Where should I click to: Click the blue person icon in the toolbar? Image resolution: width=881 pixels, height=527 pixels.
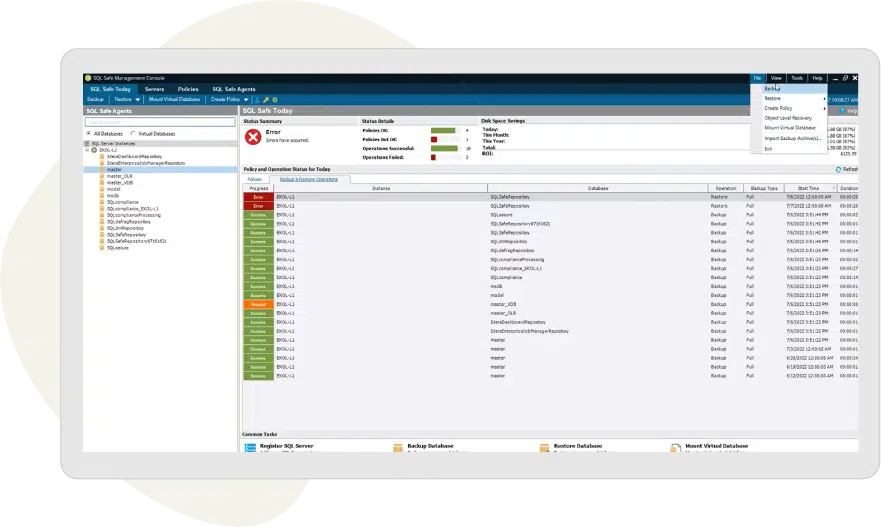[x=257, y=99]
